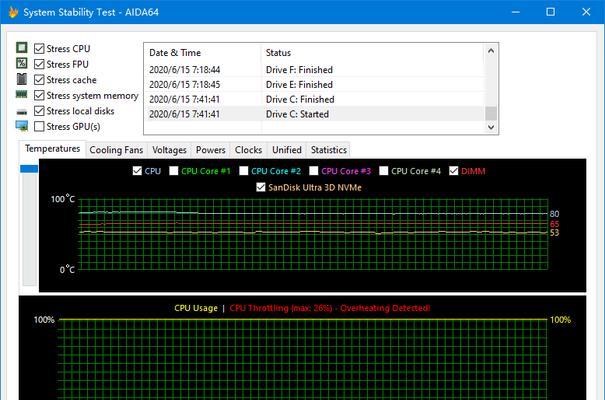The width and height of the screenshot is (605, 400).
Task: Uncheck the Stress FPU checkbox
Action: [39, 64]
